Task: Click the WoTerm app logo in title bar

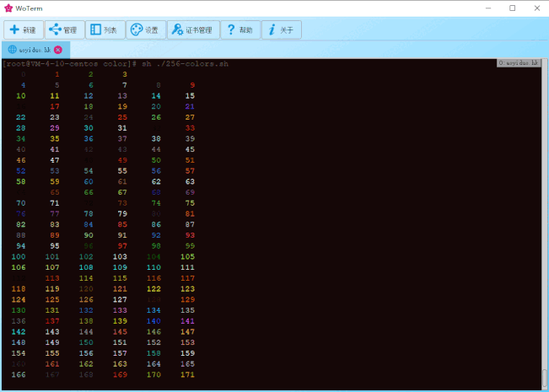Action: [8, 8]
